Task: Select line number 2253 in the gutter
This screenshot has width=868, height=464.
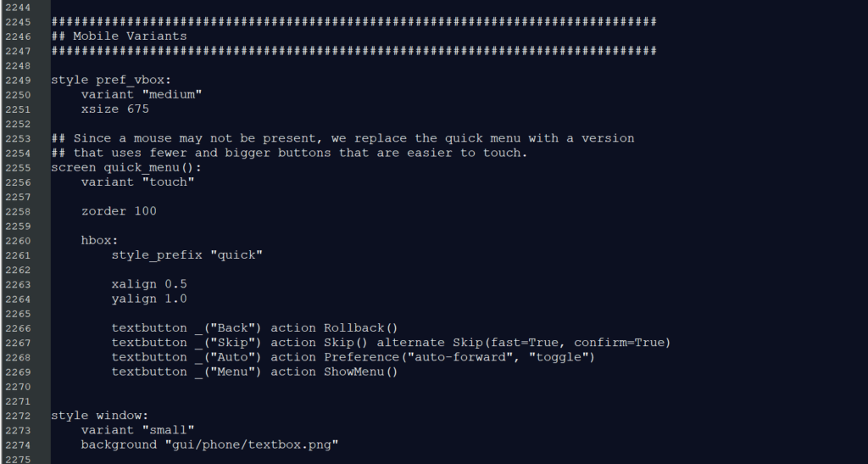Action: (18, 138)
